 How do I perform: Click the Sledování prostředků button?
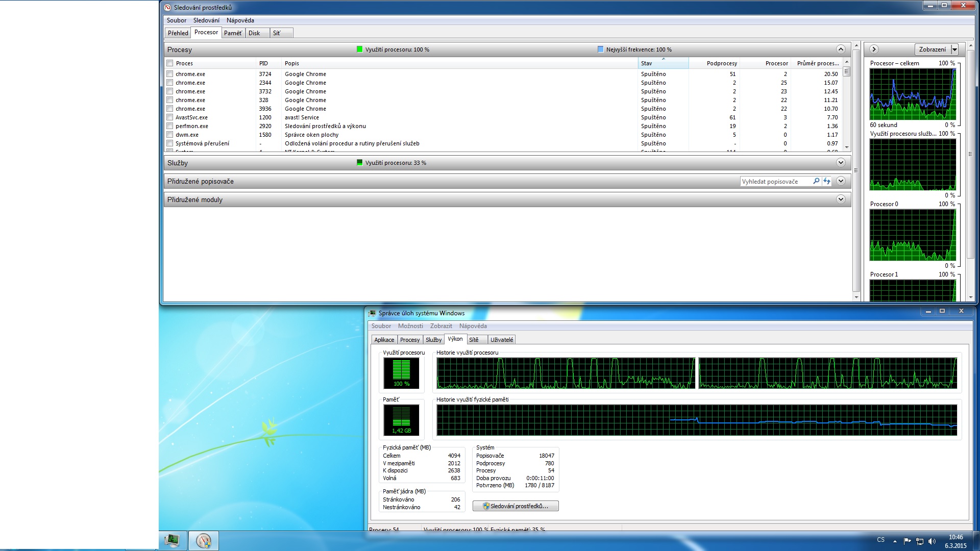(516, 506)
